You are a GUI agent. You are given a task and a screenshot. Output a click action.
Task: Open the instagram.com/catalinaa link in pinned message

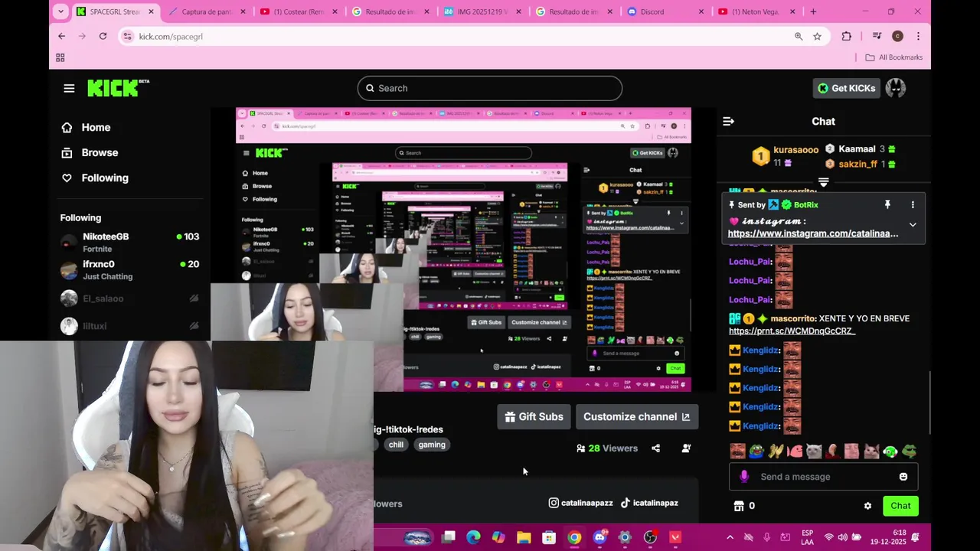[812, 233]
